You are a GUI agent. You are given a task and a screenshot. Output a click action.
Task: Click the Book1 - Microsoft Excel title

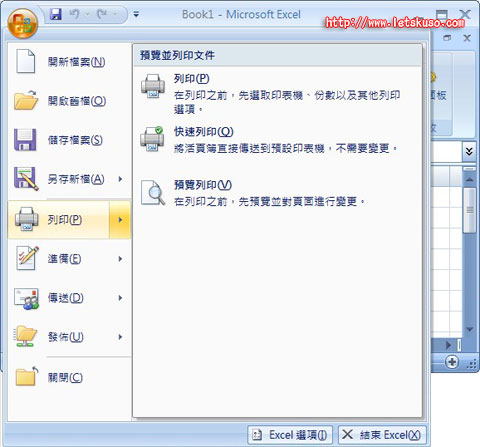(x=241, y=14)
